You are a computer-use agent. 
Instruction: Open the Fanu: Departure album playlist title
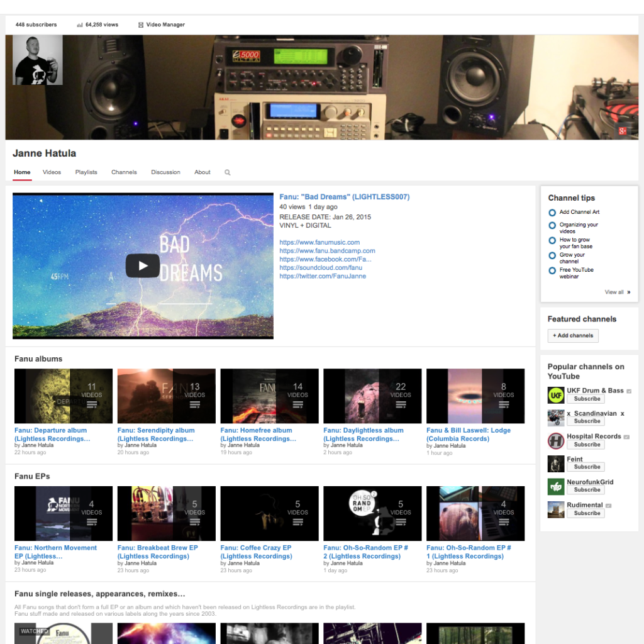click(x=53, y=435)
